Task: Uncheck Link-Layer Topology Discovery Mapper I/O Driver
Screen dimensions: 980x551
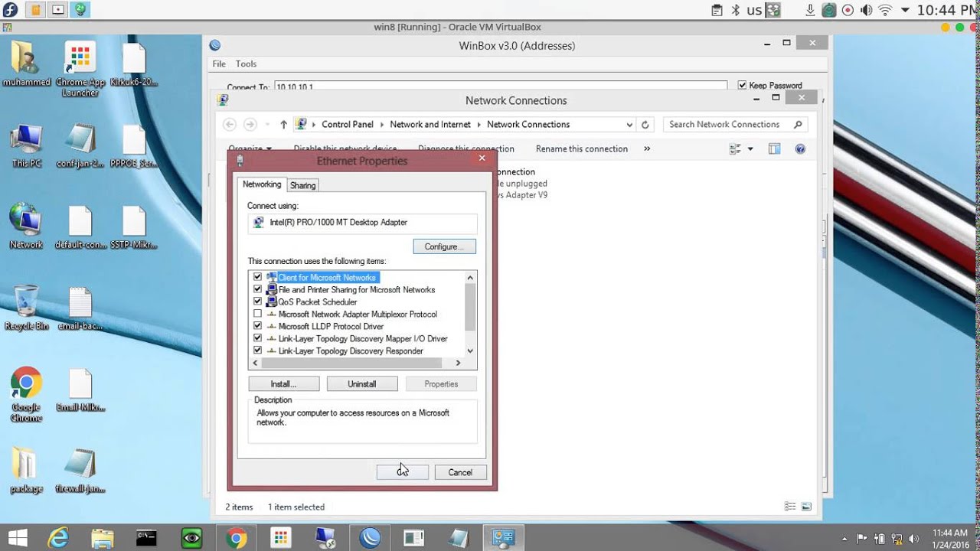Action: pos(257,338)
